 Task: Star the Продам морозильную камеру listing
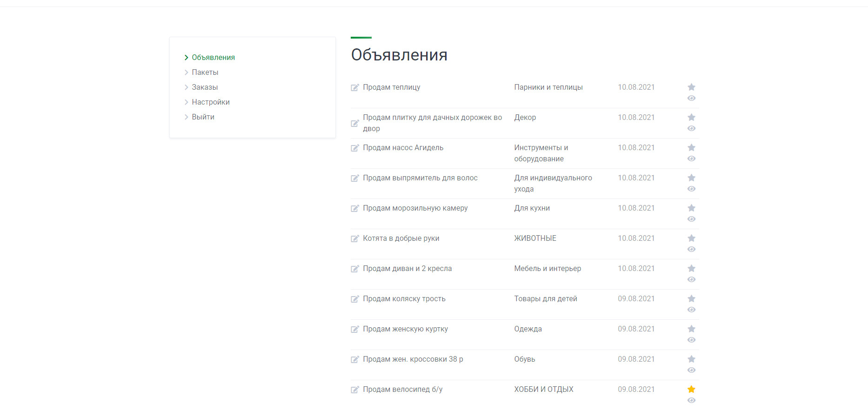click(x=691, y=208)
